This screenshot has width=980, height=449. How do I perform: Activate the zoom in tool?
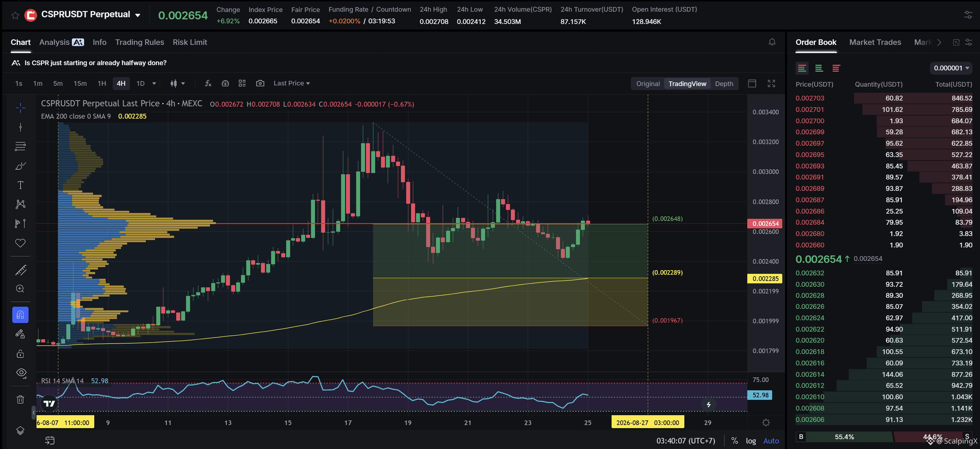[21, 289]
